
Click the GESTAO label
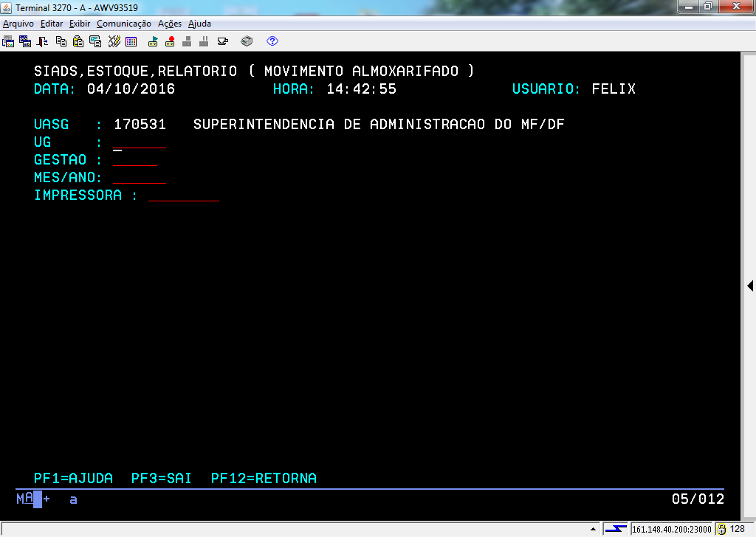tap(61, 160)
